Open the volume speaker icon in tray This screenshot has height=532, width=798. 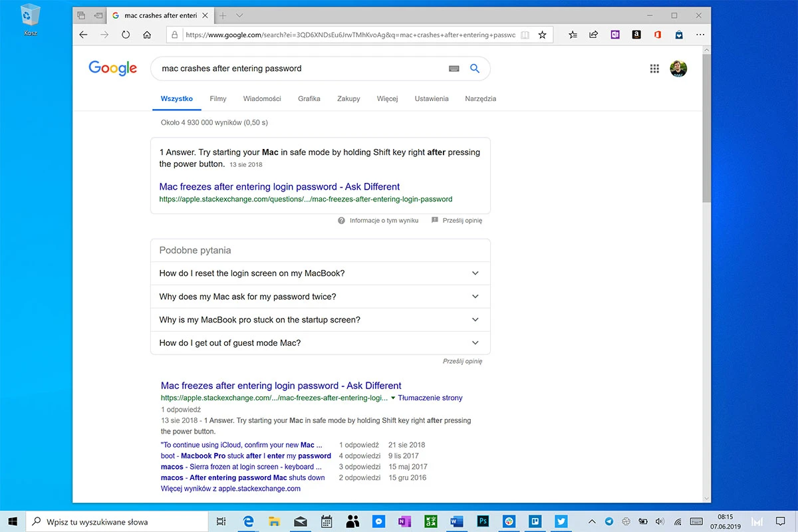(660, 521)
